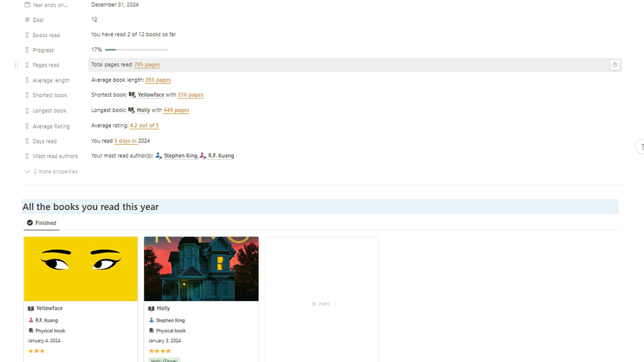Click the sigma icon beside Average Rating
This screenshot has width=644, height=362.
[x=27, y=126]
